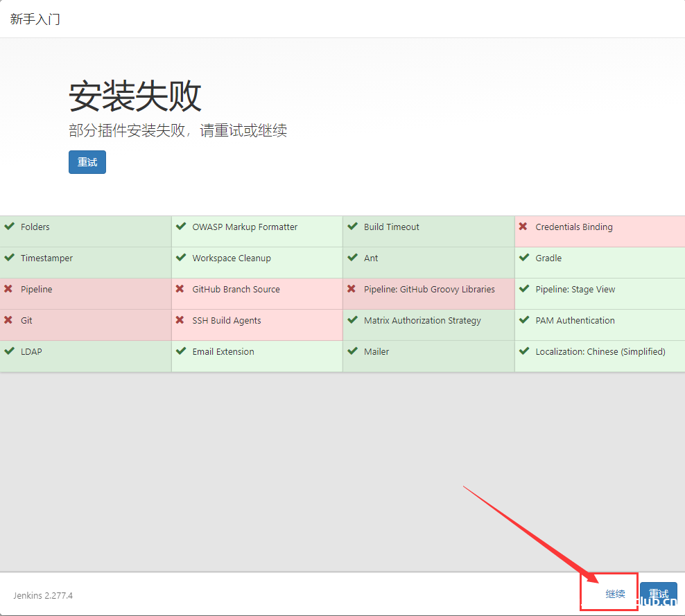Image resolution: width=685 pixels, height=616 pixels.
Task: Click the X icon next to GitHub Branch Source
Action: pos(181,289)
